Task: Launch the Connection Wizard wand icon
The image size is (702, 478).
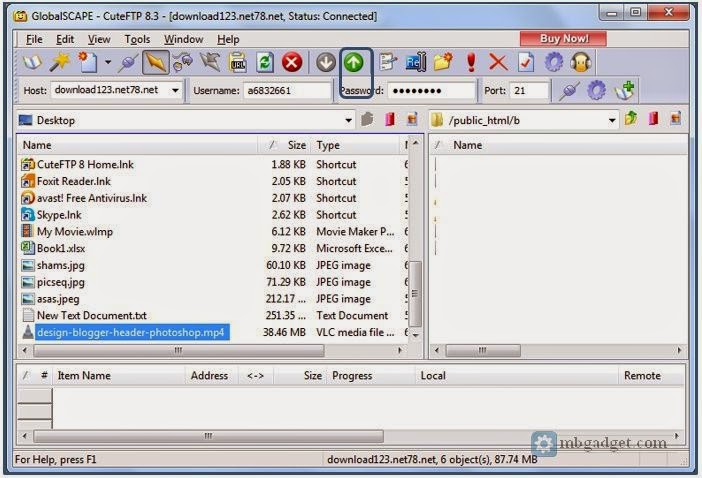Action: click(x=60, y=62)
